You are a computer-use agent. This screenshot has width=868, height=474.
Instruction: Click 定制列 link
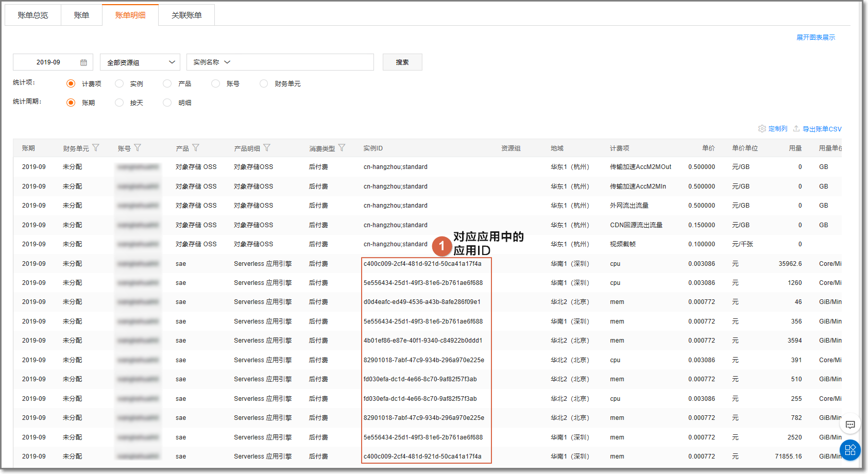(778, 129)
